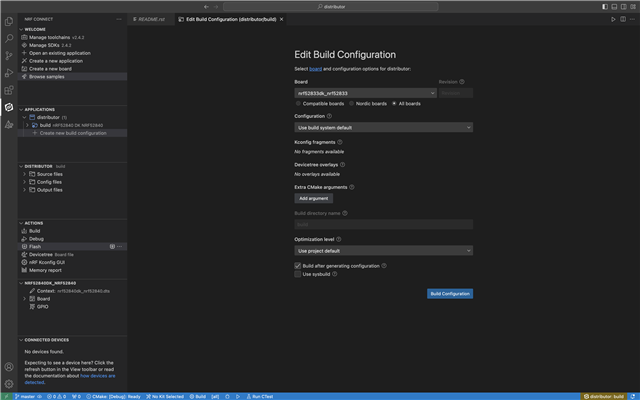The width and height of the screenshot is (640, 400).
Task: Click the Configuration help question icon
Action: tap(329, 116)
